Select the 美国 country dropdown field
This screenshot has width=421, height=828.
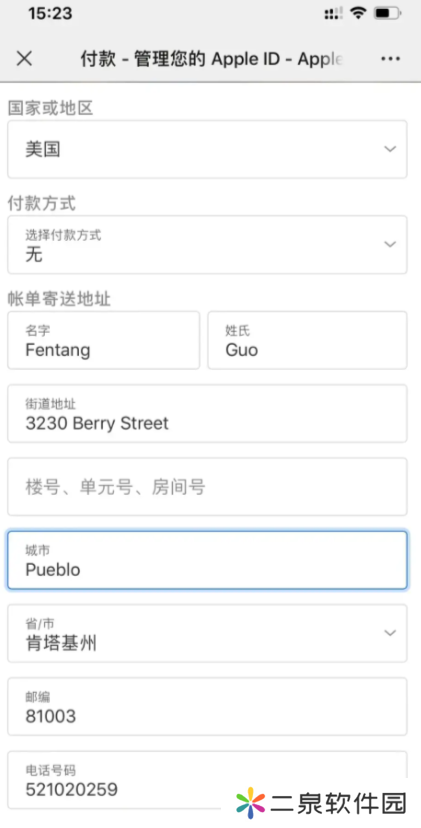207,149
